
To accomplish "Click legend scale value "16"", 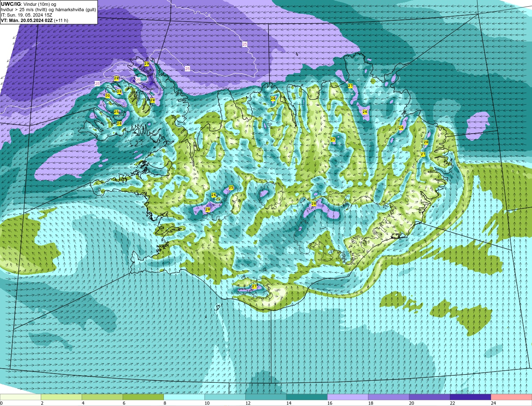I will click(x=330, y=403).
